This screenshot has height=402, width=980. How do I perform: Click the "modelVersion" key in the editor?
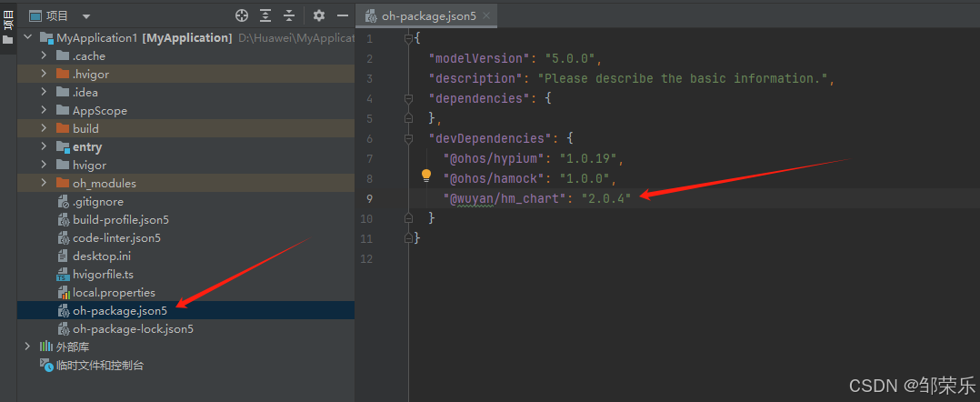click(x=479, y=59)
